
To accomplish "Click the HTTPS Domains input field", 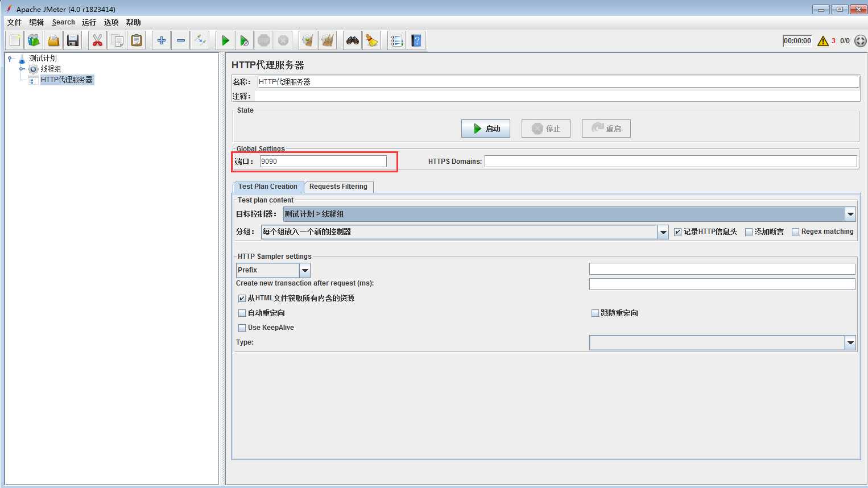I will pos(671,162).
